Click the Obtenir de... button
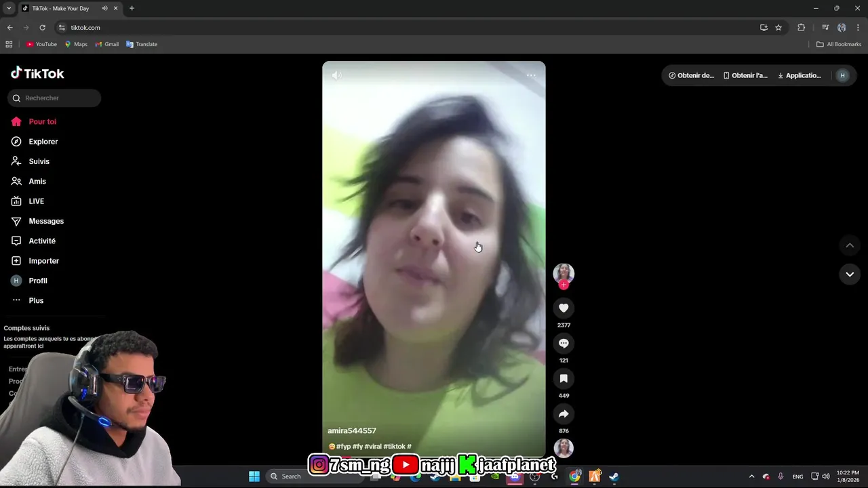This screenshot has width=868, height=488. click(x=691, y=75)
